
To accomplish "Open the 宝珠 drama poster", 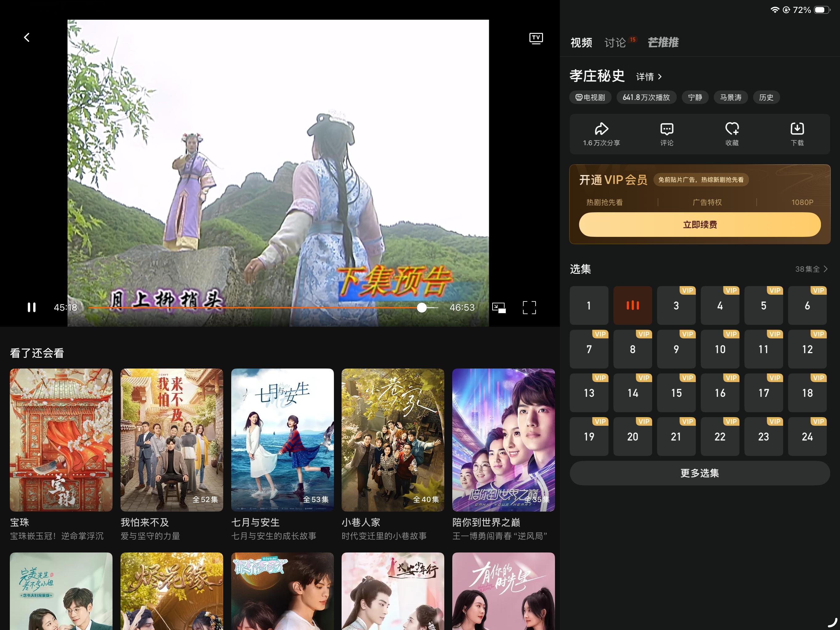I will pos(61,440).
